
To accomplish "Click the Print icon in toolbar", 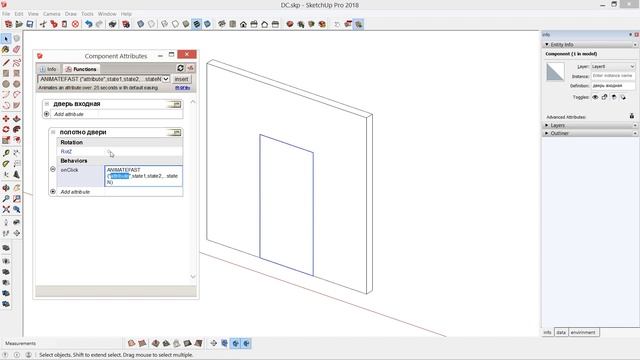I will (113, 24).
